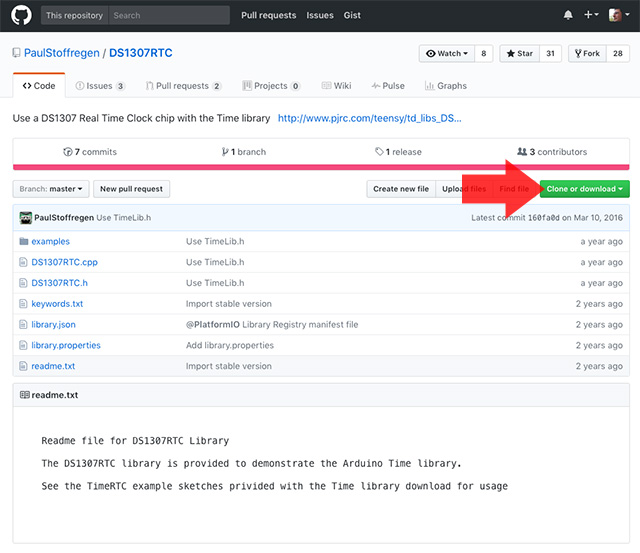Click the 7 commits link

90,152
